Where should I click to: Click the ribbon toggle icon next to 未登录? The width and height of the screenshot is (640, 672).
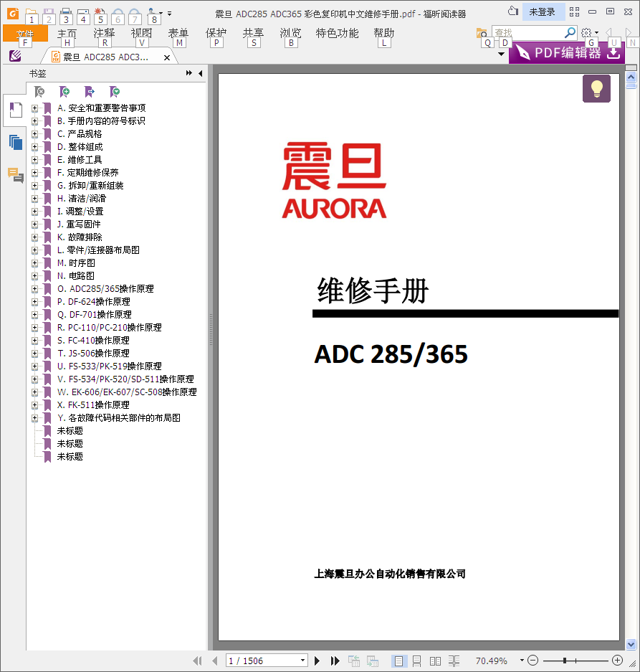[575, 12]
